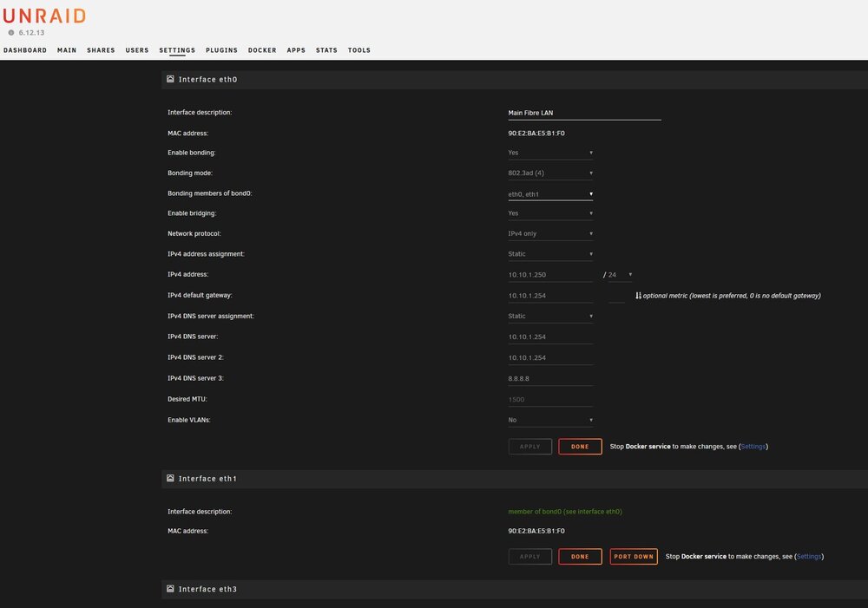Click the Port Down button for eth1
868x608 pixels.
(634, 557)
